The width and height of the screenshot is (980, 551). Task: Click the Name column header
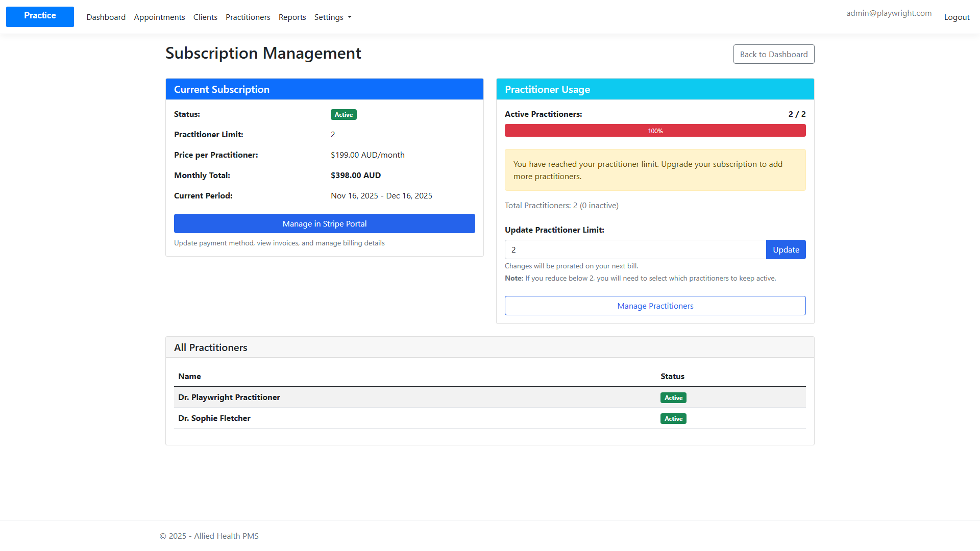pyautogui.click(x=189, y=376)
